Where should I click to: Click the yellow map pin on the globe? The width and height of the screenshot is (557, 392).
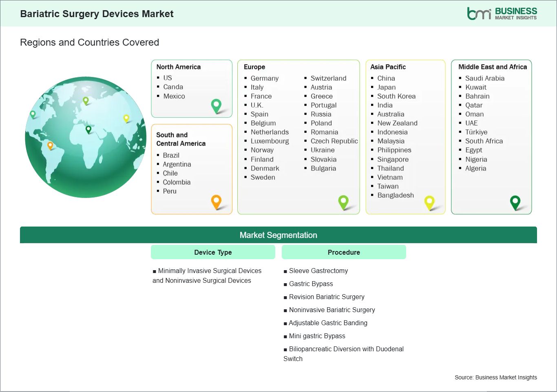click(126, 118)
